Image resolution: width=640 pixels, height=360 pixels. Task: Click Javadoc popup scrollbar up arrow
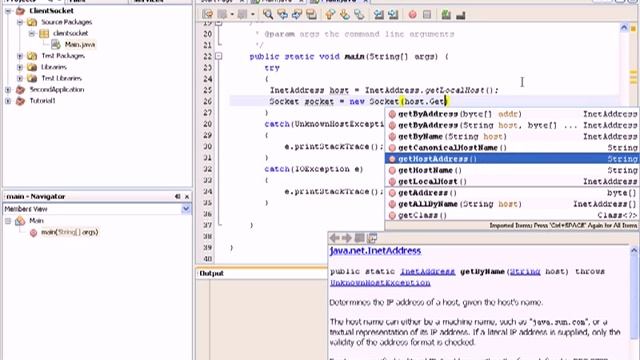[x=634, y=251]
